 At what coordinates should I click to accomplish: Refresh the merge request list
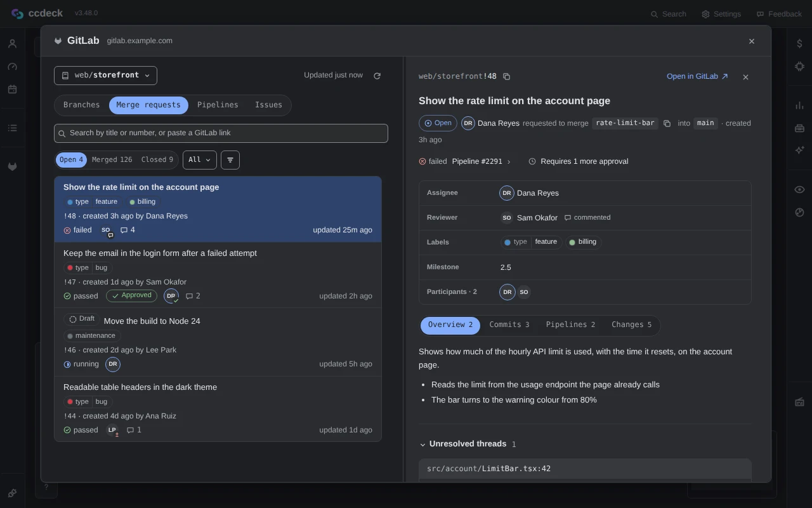click(x=377, y=76)
